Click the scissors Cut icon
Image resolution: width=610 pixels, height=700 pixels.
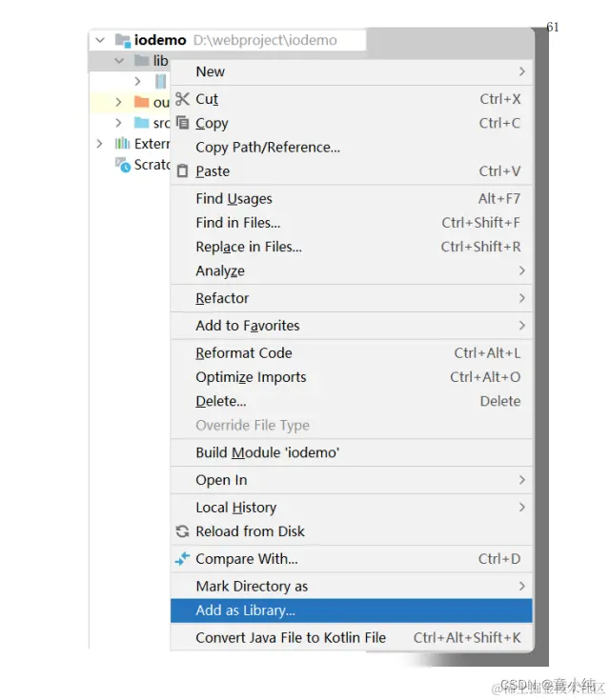tap(182, 99)
